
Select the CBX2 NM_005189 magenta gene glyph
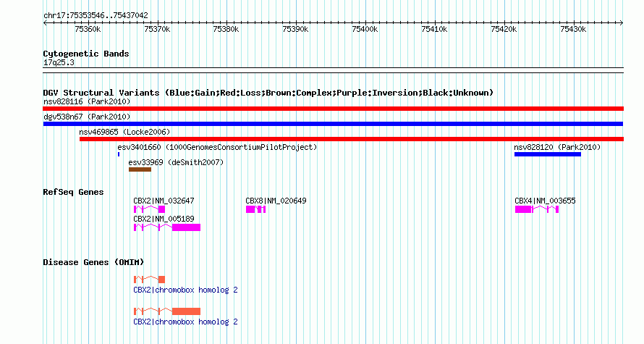pyautogui.click(x=166, y=227)
